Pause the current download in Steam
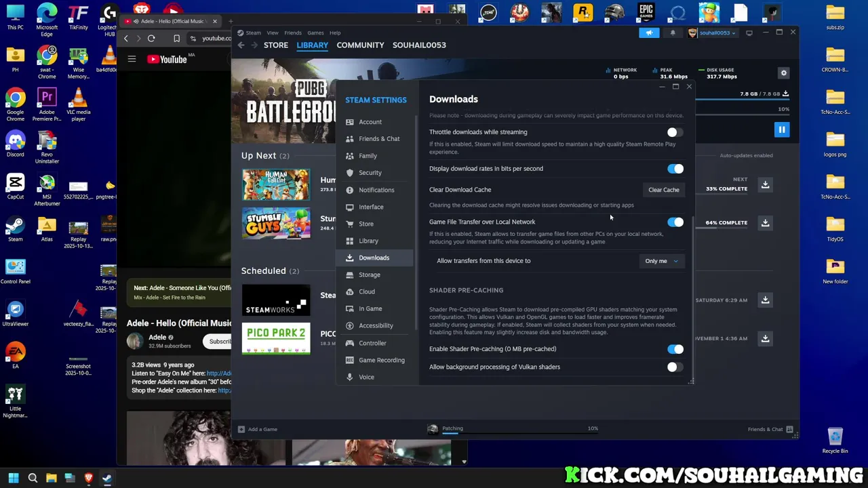The image size is (868, 488). tap(781, 129)
